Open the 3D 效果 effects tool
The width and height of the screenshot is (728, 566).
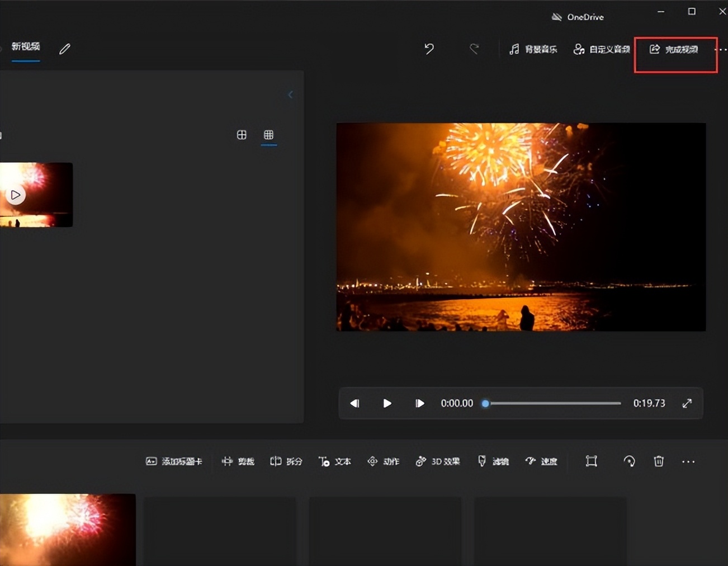tap(437, 461)
